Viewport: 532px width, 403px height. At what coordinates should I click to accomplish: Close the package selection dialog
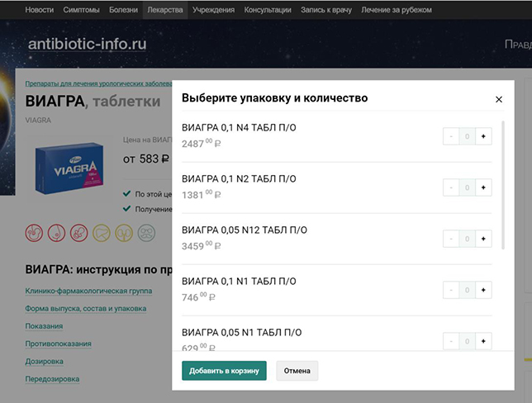498,99
